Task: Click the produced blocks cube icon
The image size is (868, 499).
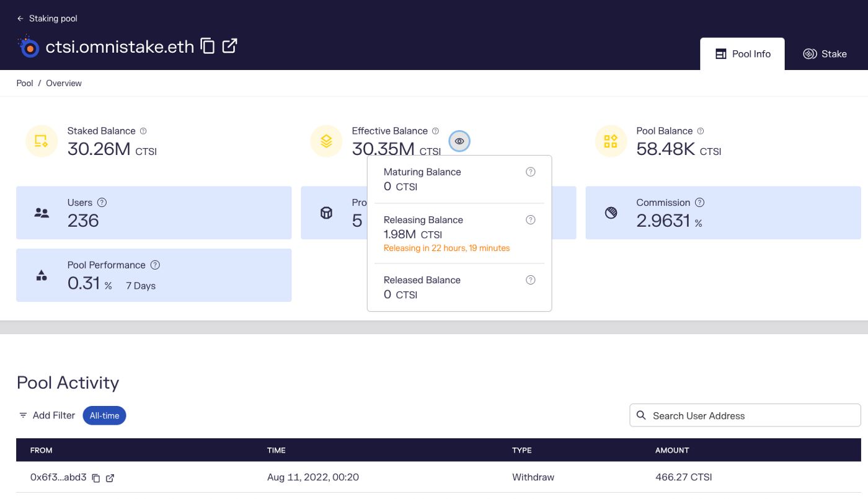Action: tap(326, 213)
